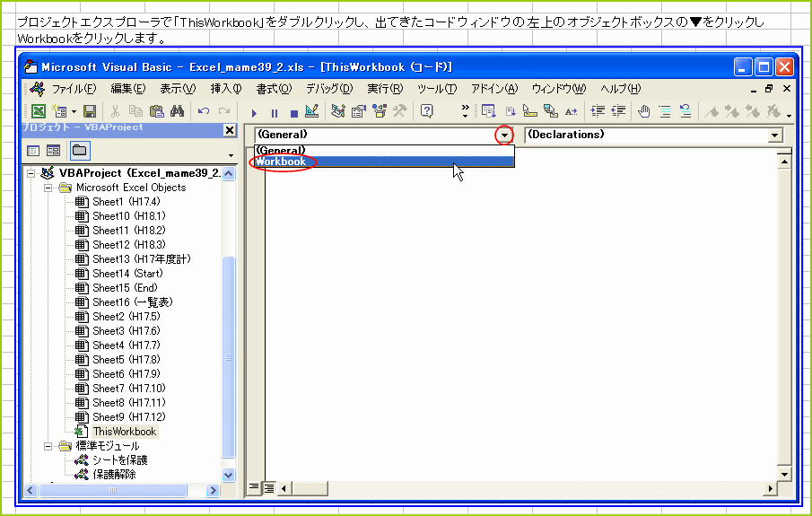This screenshot has width=812, height=516.
Task: Toggle Bookmark flag icon
Action: tap(712, 111)
